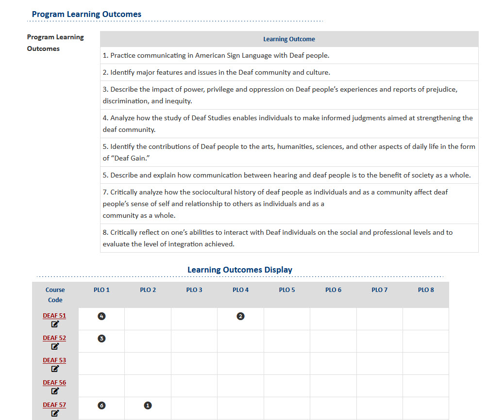
Task: Click the Course Code column header
Action: click(x=55, y=295)
